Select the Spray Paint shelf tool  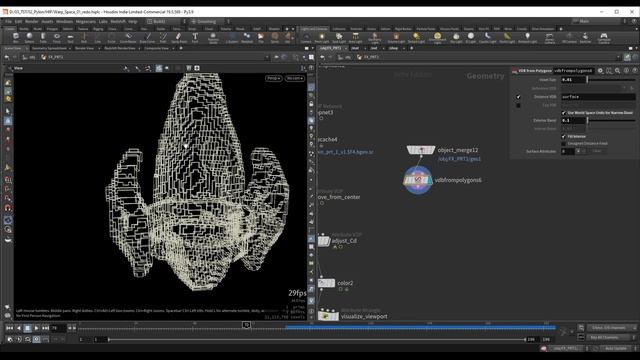pyautogui.click(x=179, y=38)
